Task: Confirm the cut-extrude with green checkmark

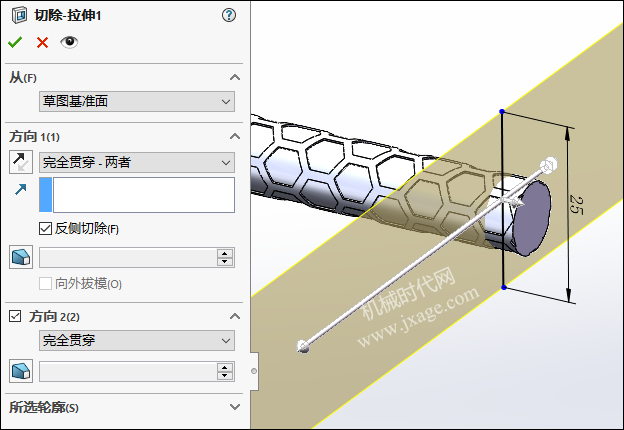Action: [15, 42]
